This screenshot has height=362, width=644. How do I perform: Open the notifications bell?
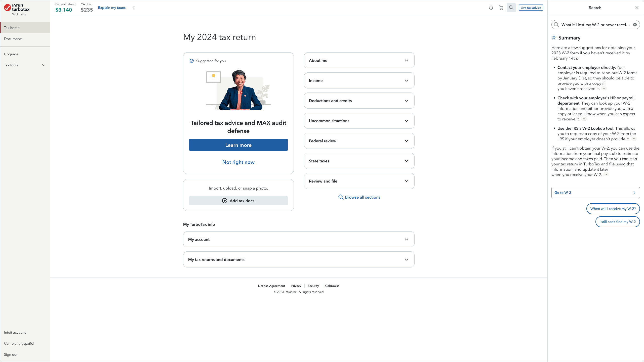click(491, 8)
